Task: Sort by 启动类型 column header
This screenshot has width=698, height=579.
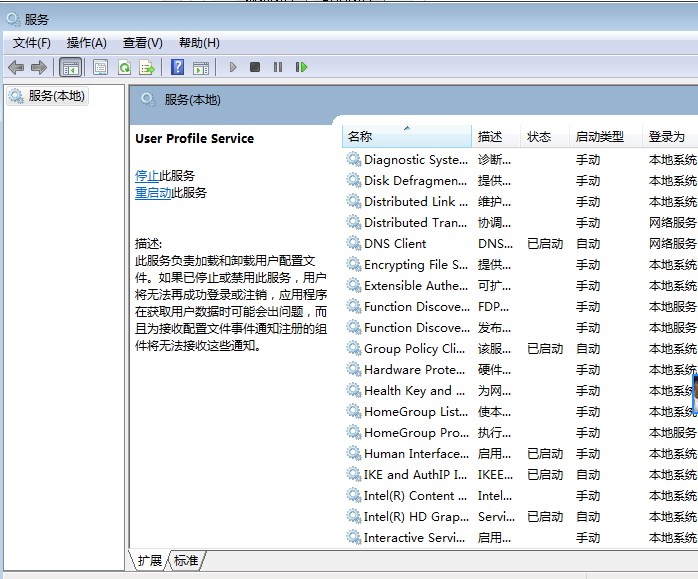Action: click(x=599, y=137)
